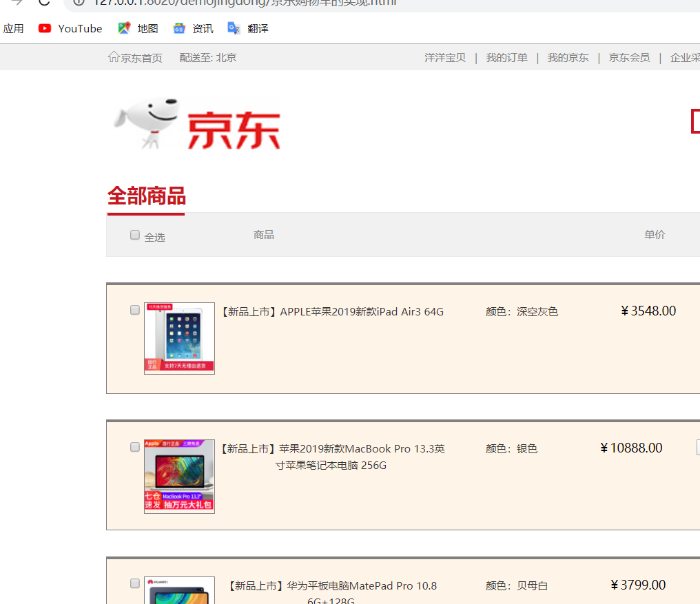Click the 苹果2019新款MacBook Pro 13.3英寸 title
700x604 pixels.
[333, 457]
